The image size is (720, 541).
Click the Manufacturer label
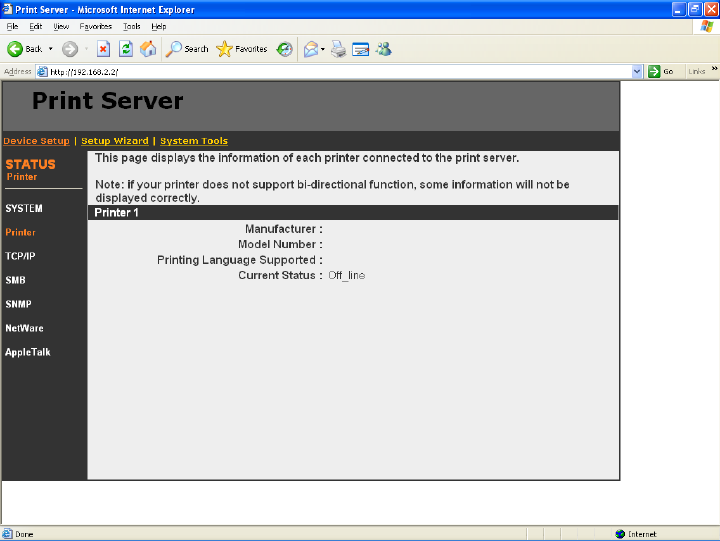(284, 229)
